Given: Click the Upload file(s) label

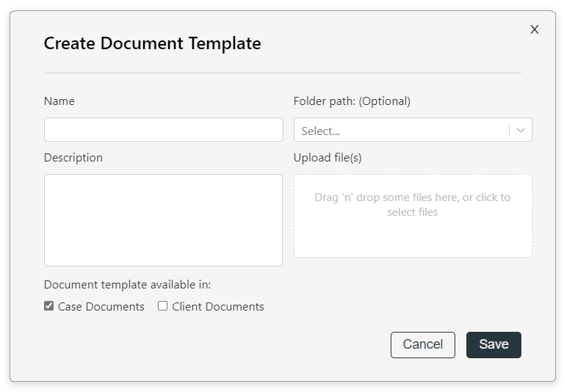Looking at the screenshot, I should click(x=328, y=158).
